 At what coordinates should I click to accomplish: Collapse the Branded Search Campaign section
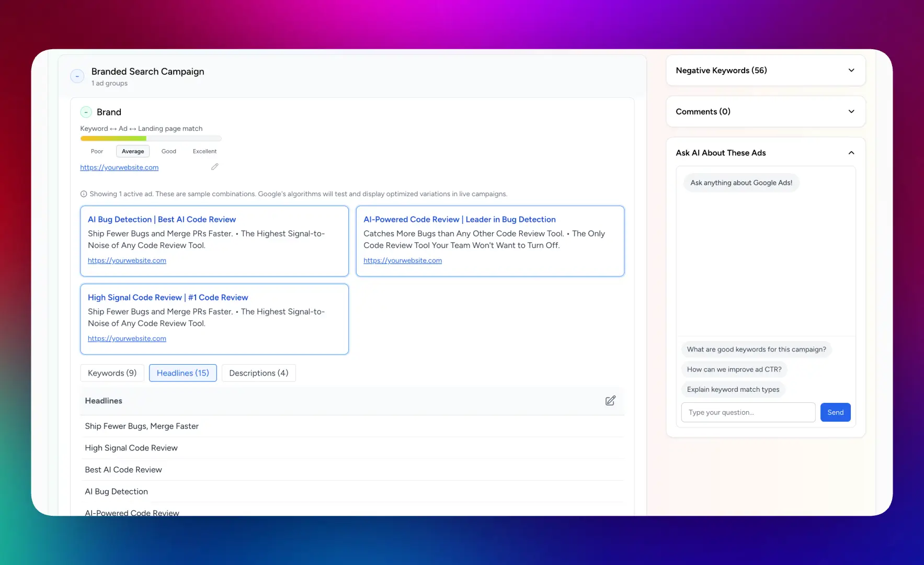[x=77, y=76]
